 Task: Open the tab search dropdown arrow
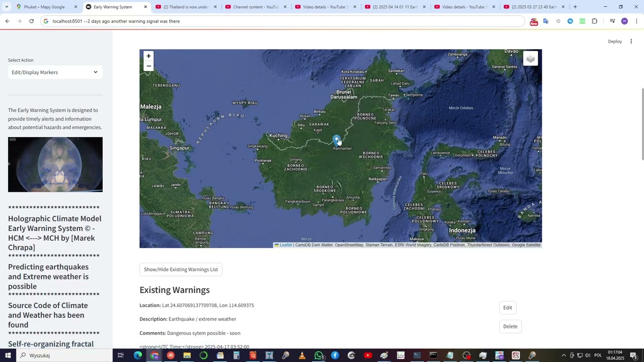point(7,7)
